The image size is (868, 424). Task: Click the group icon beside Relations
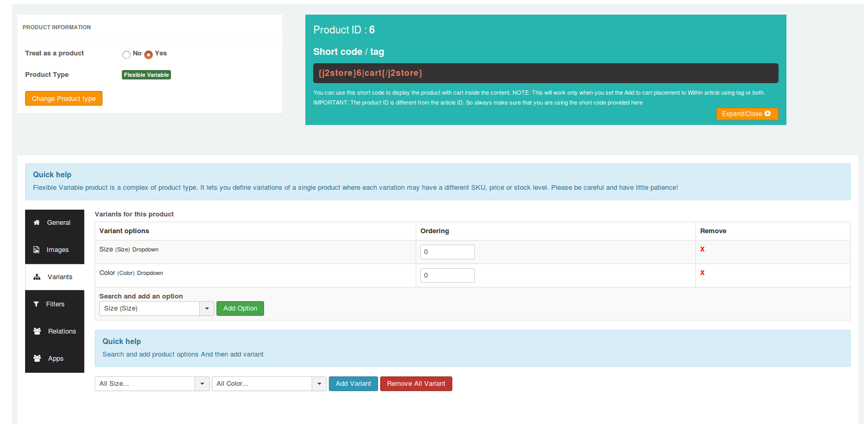coord(37,331)
